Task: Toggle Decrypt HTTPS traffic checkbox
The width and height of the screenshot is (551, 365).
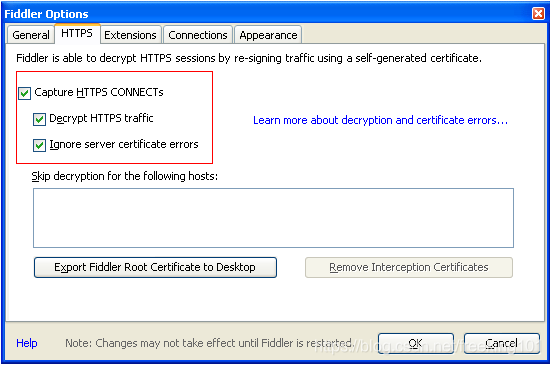Action: pyautogui.click(x=39, y=119)
